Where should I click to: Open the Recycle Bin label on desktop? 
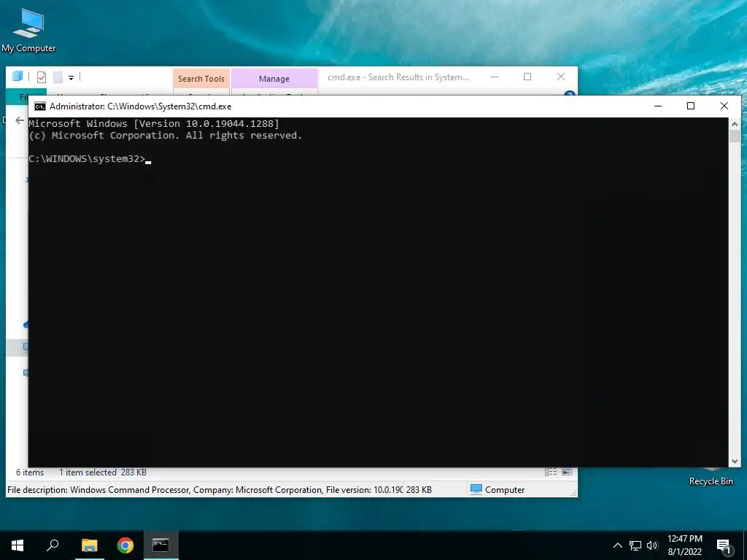coord(711,481)
